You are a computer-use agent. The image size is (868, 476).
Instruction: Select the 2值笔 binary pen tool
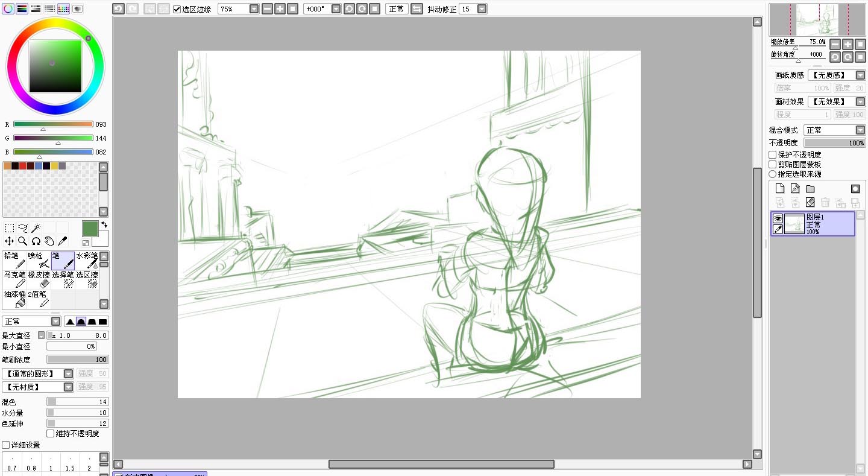(39, 299)
